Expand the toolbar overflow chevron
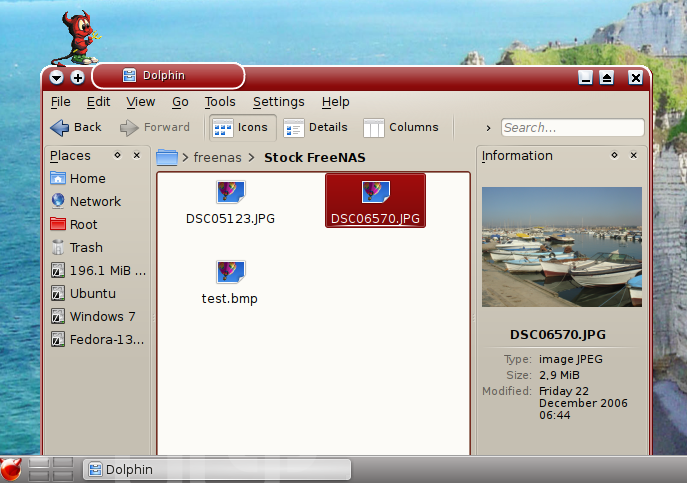 (488, 128)
